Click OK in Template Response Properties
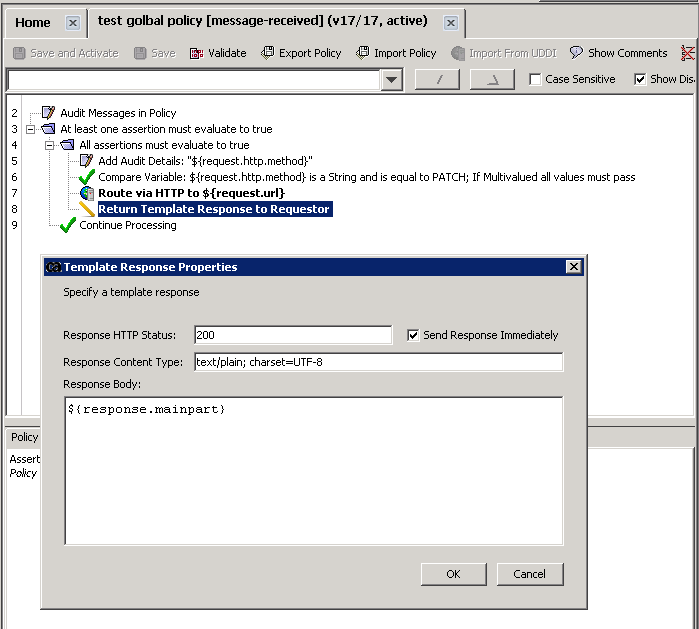The height and width of the screenshot is (629, 699). pyautogui.click(x=453, y=574)
